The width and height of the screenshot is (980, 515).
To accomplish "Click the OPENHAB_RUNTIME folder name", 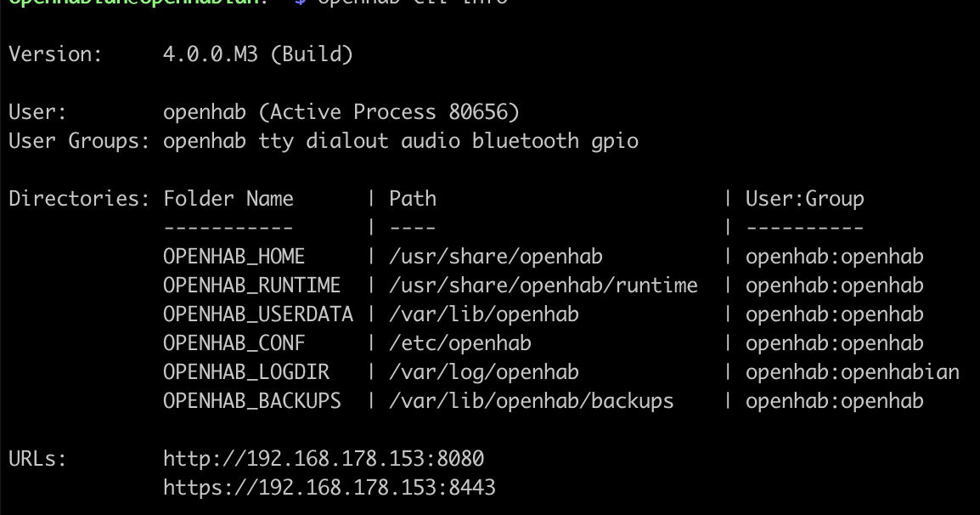I will pyautogui.click(x=251, y=286).
